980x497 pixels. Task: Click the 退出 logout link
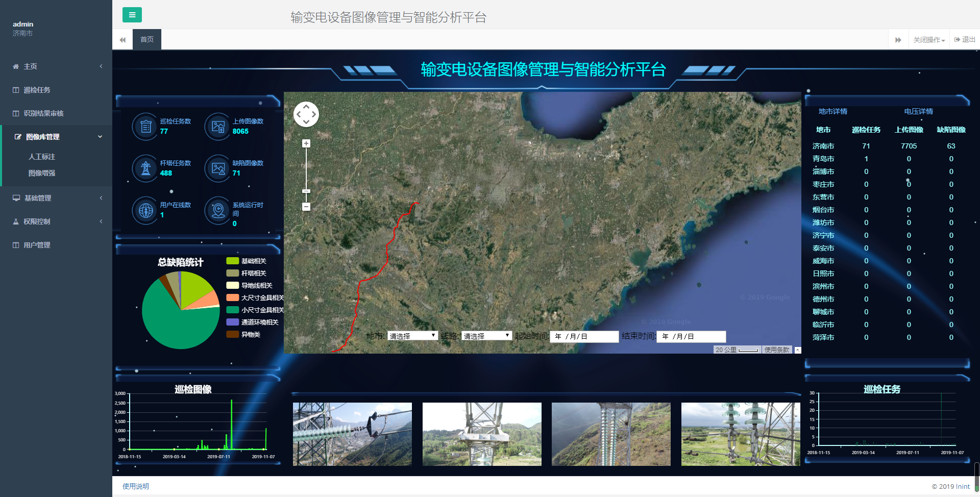coord(965,40)
